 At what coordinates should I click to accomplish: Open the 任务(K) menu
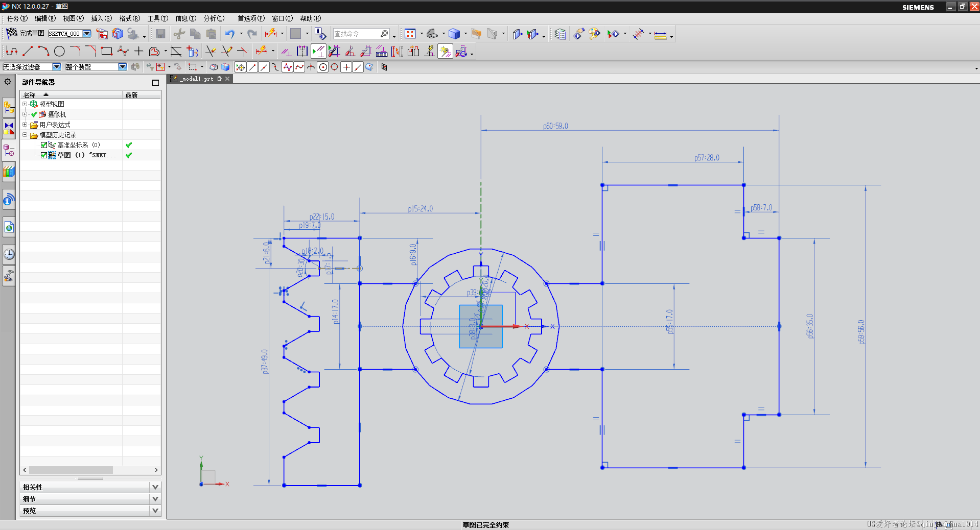(x=17, y=18)
